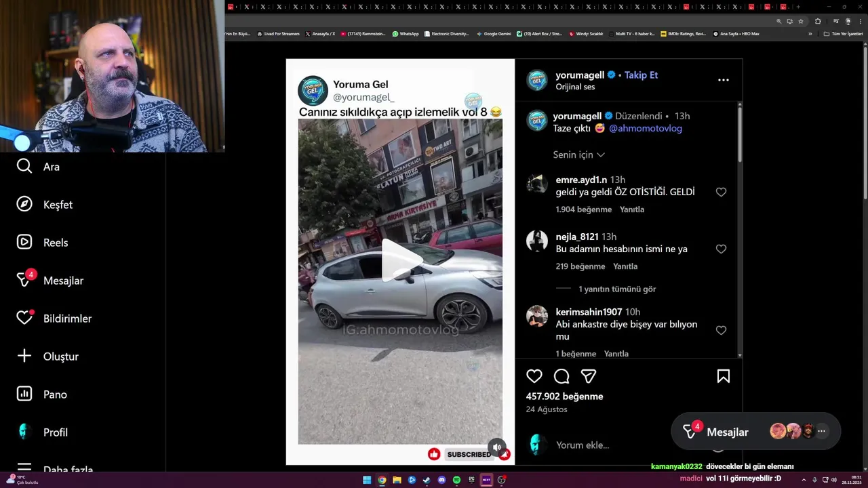868x488 pixels.
Task: Expand the system tray hidden icons chevron
Action: point(804,480)
